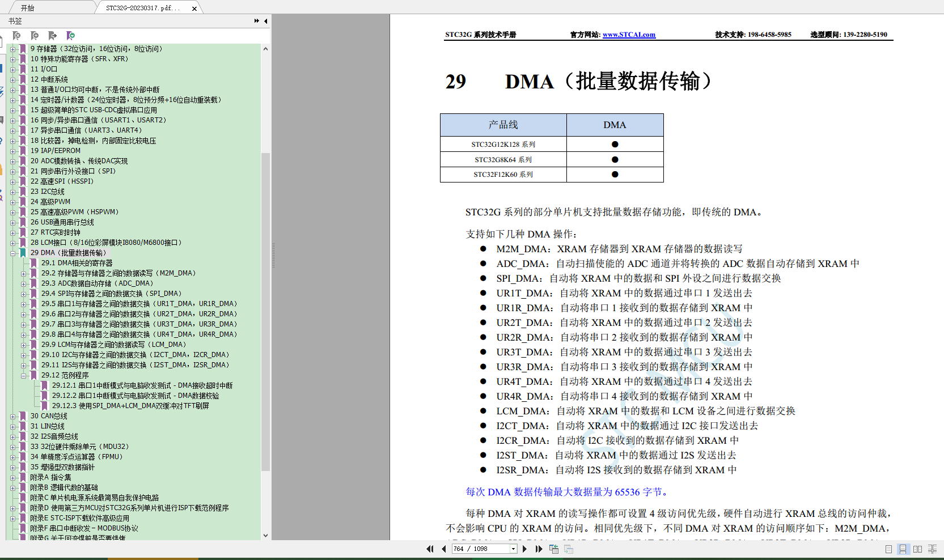Switch to two-page facing view
The width and height of the screenshot is (944, 560).
point(917,549)
